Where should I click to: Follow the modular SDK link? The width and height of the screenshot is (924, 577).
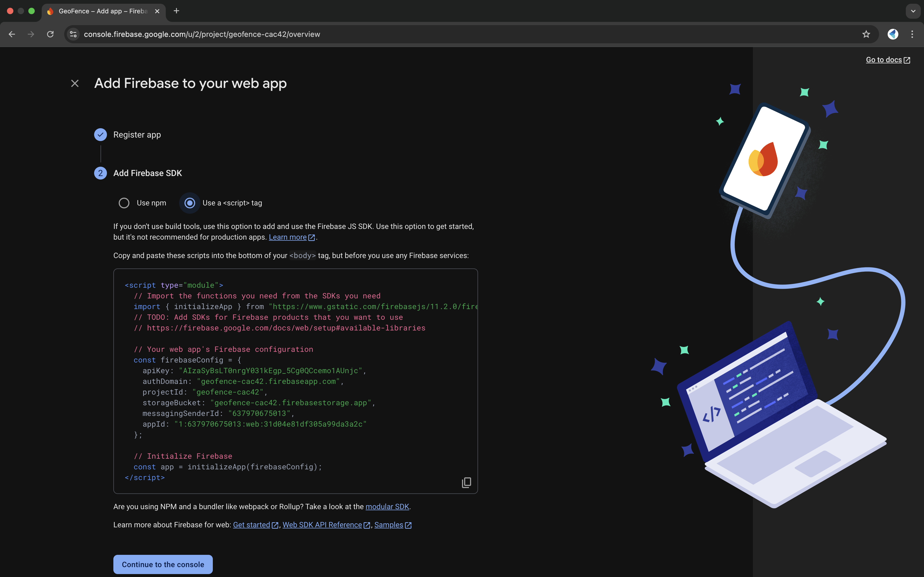[x=387, y=506]
